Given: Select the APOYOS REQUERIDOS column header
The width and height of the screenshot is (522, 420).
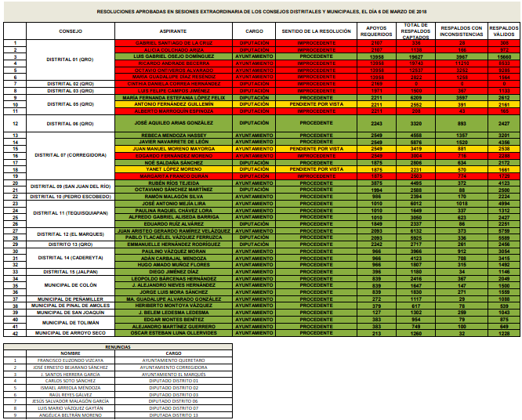Looking at the screenshot, I should [375, 31].
